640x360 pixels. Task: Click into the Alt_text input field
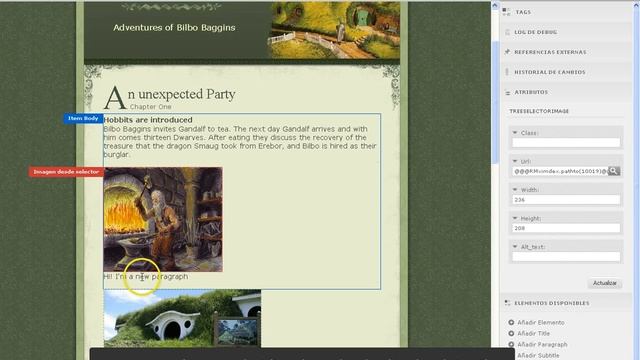tap(566, 257)
